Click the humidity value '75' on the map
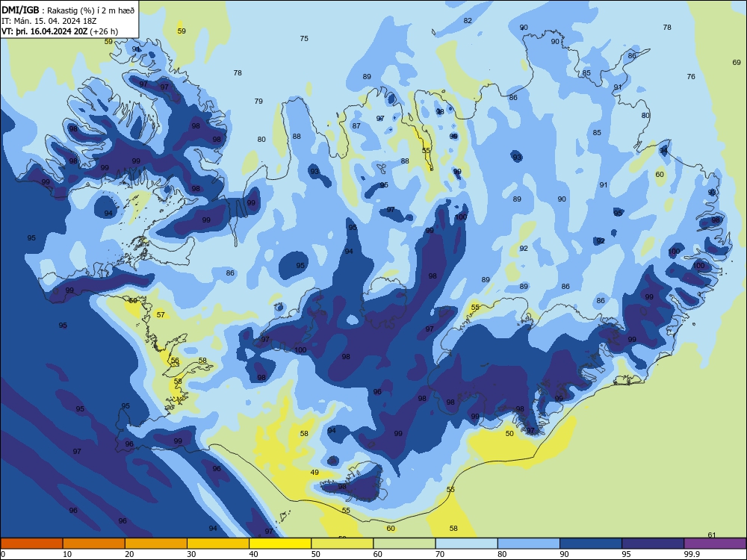747x560 pixels. coord(304,39)
